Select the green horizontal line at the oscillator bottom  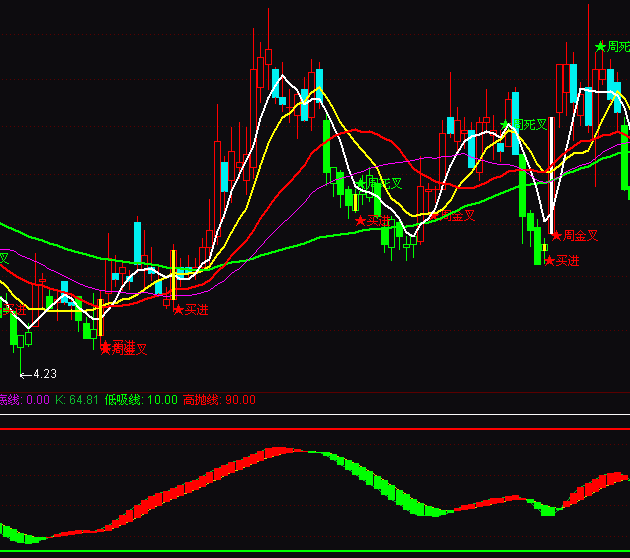[x=315, y=551]
